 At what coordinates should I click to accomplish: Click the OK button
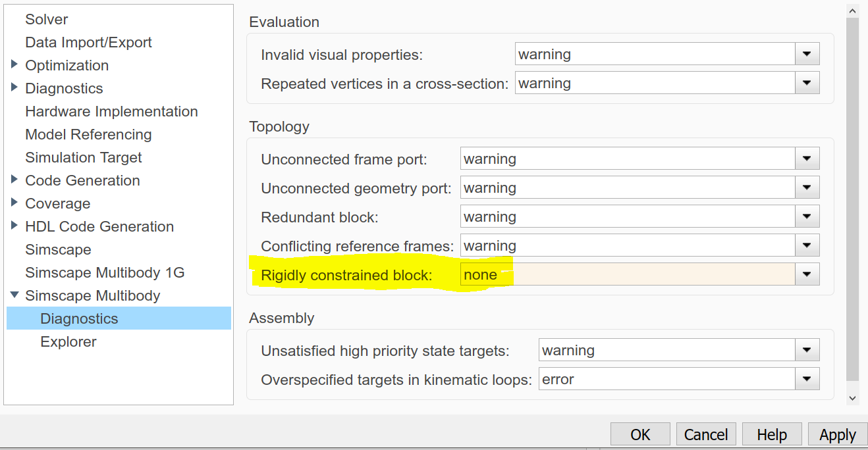pos(640,435)
